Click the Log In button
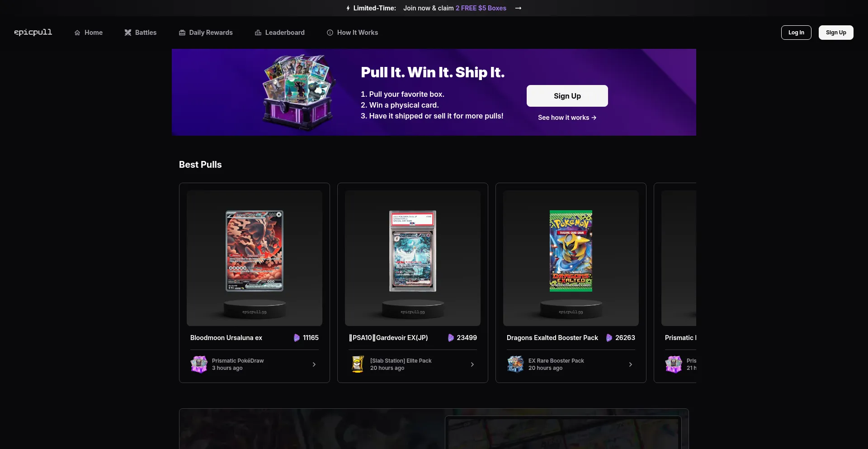This screenshot has height=449, width=868. [796, 33]
